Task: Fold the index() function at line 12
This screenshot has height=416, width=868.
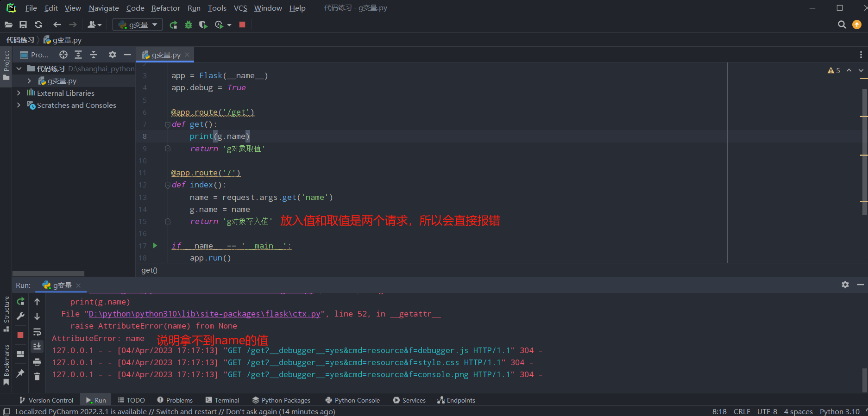Action: (168, 185)
